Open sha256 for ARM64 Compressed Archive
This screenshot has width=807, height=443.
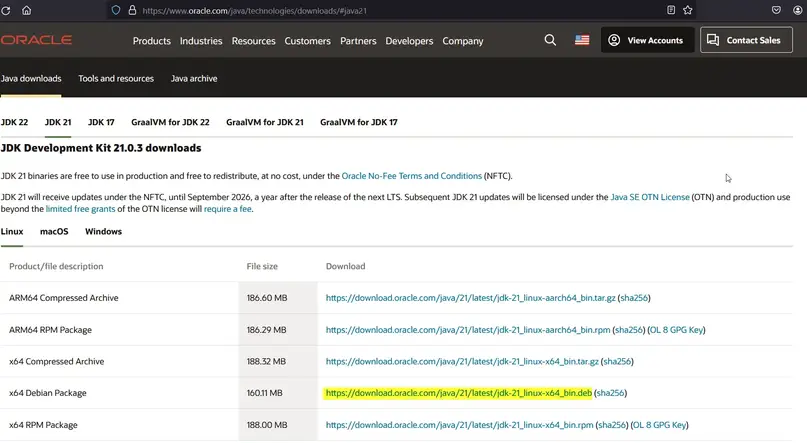[x=634, y=298]
